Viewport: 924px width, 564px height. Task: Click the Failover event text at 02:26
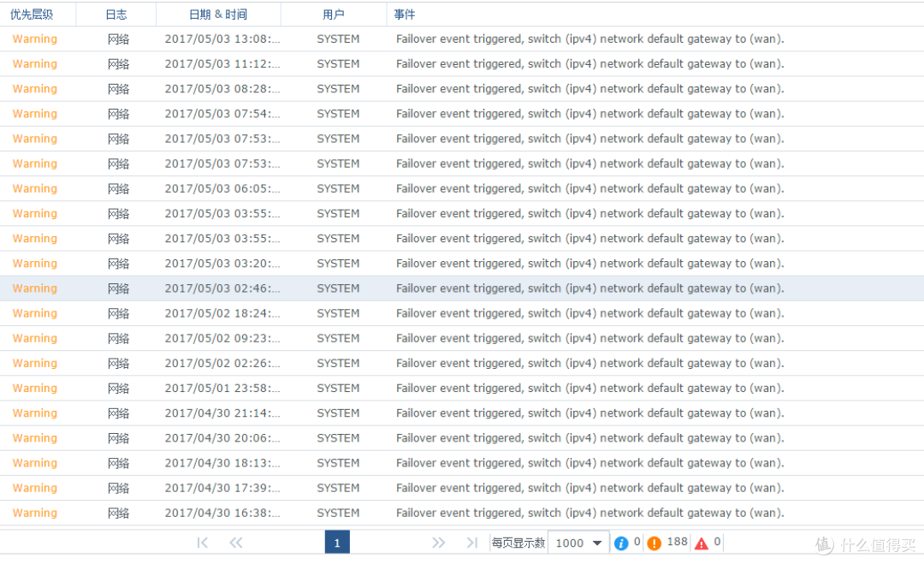589,363
